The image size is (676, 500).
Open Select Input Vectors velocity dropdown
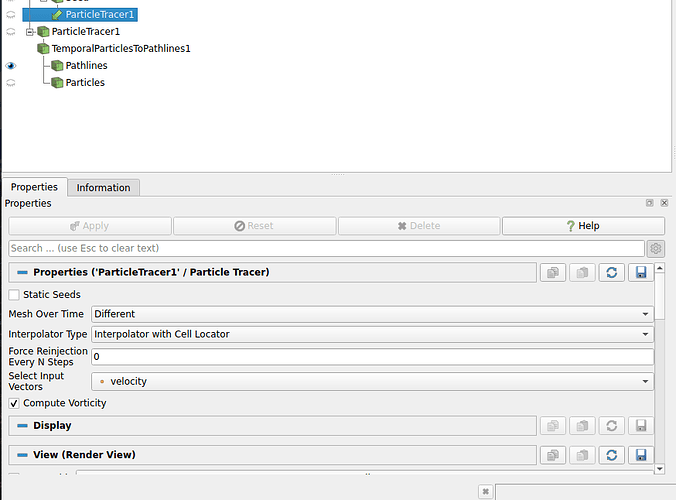click(372, 381)
